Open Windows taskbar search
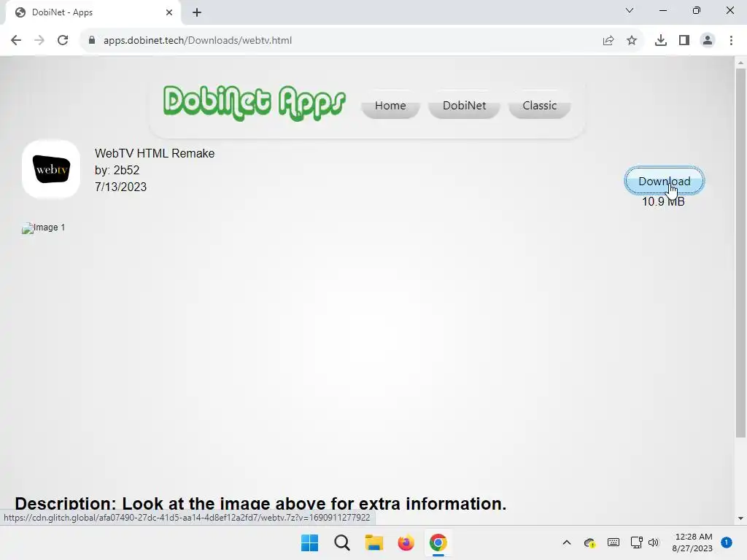This screenshot has height=560, width=747. [341, 542]
